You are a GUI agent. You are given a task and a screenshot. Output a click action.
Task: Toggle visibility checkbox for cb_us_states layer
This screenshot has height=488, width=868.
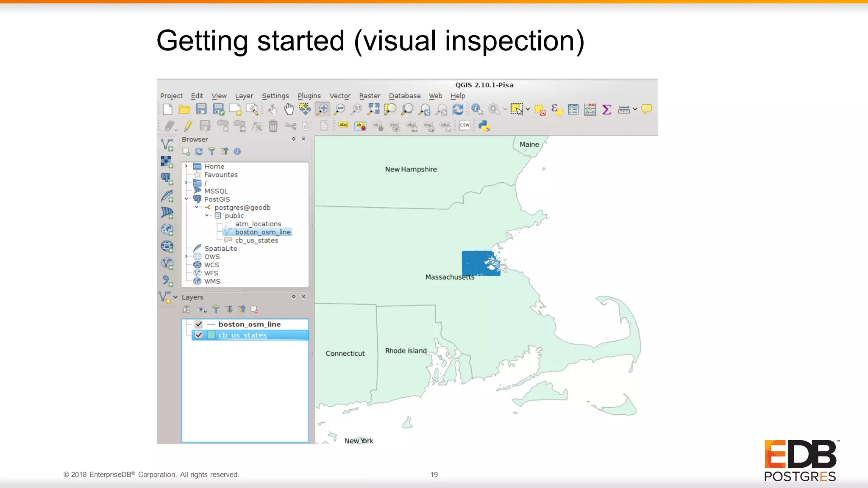click(199, 335)
